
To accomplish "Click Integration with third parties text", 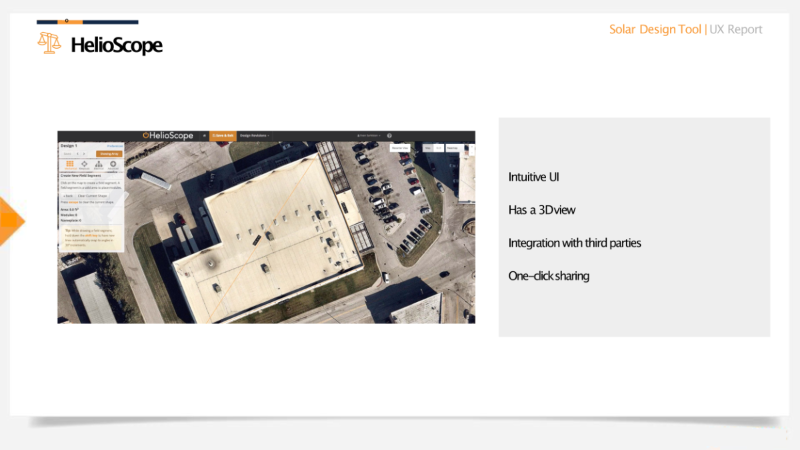I will click(574, 243).
